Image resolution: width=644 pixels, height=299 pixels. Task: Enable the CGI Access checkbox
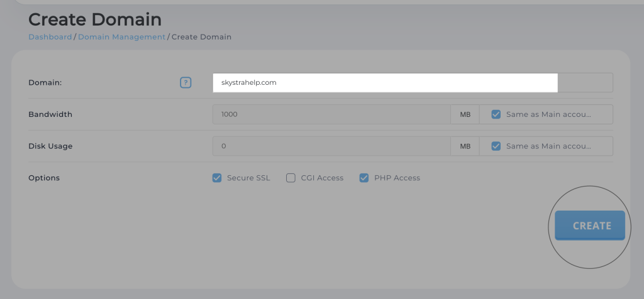(x=291, y=178)
